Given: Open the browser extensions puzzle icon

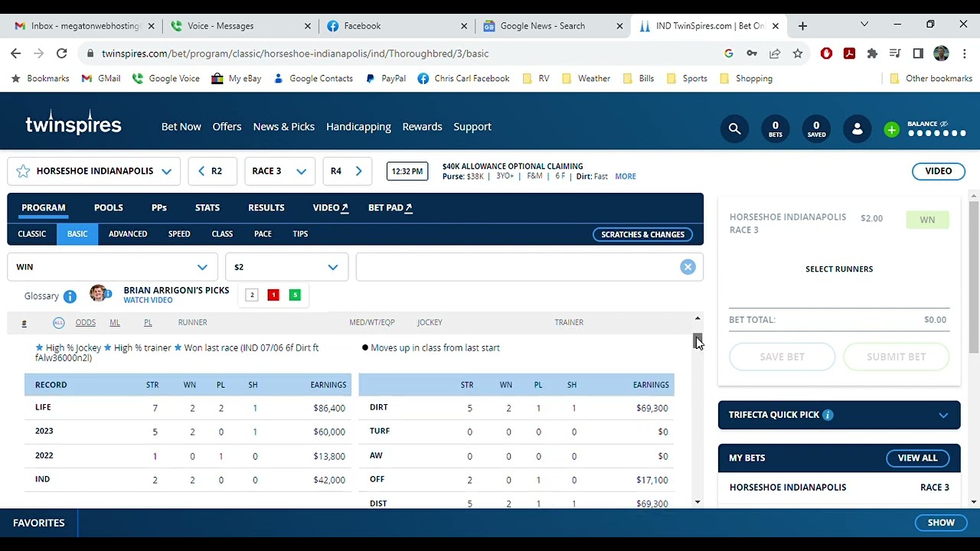Looking at the screenshot, I should tap(872, 54).
